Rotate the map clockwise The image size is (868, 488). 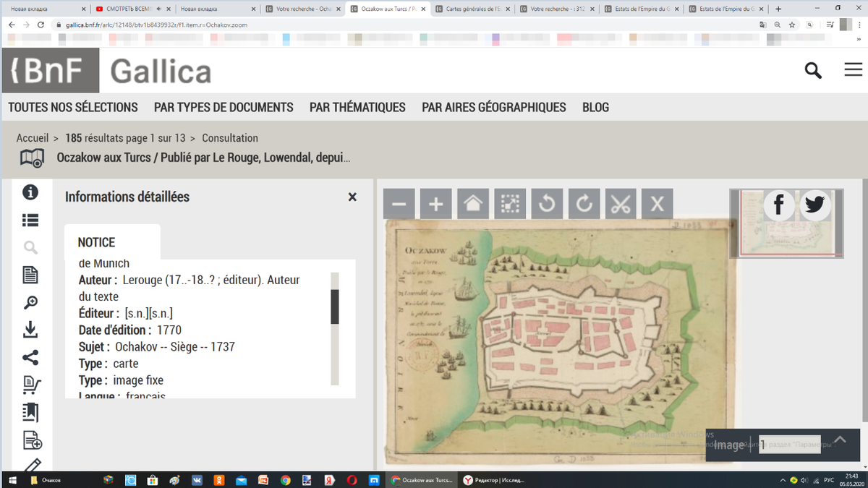[584, 204]
